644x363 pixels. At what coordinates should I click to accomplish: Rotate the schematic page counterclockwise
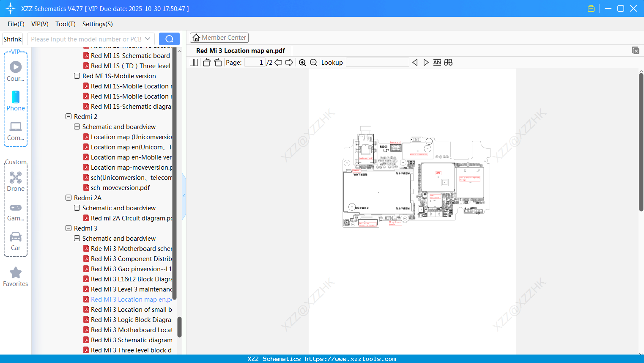tap(206, 62)
